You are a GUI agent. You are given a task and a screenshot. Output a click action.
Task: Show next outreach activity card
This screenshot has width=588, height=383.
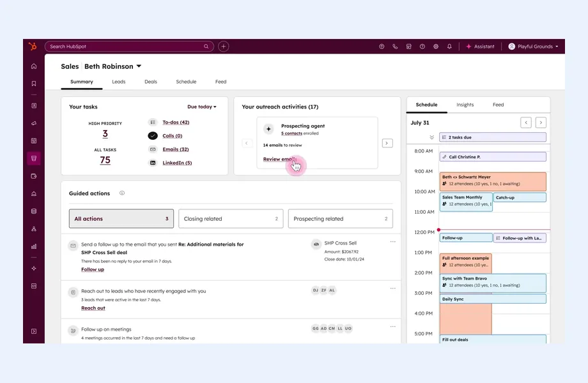click(387, 143)
